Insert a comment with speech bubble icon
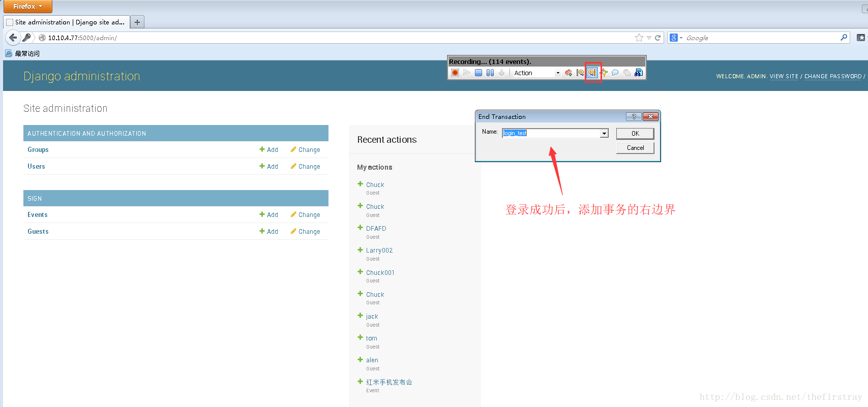Image resolution: width=868 pixels, height=407 pixels. pyautogui.click(x=615, y=73)
